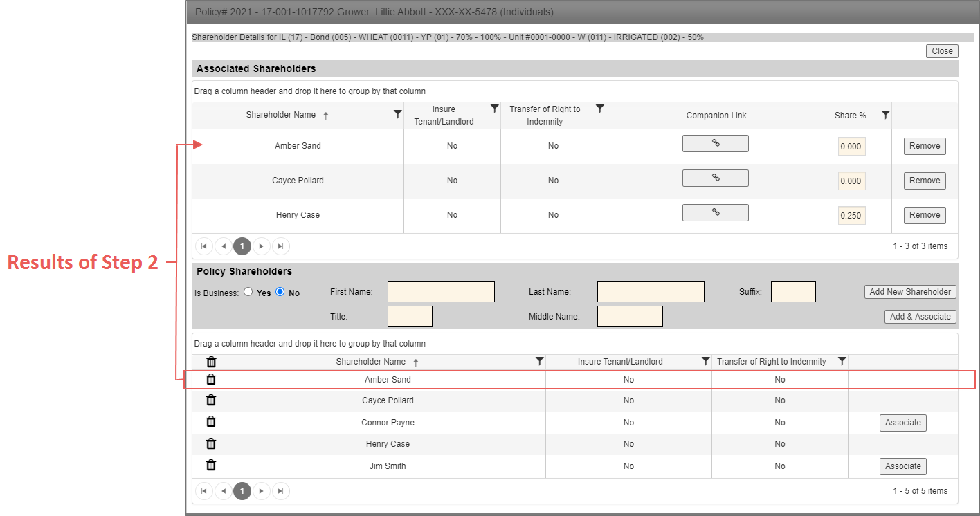Screen dimensions: 980x516
Task: Click '1 - 5 of 5 items' pager text
Action: (920, 491)
